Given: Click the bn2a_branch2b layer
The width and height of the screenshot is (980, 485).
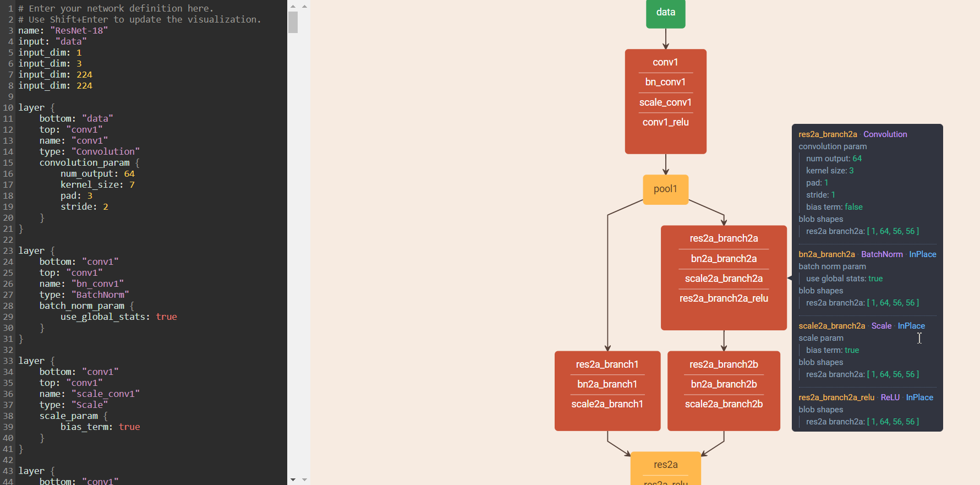Looking at the screenshot, I should (x=724, y=384).
